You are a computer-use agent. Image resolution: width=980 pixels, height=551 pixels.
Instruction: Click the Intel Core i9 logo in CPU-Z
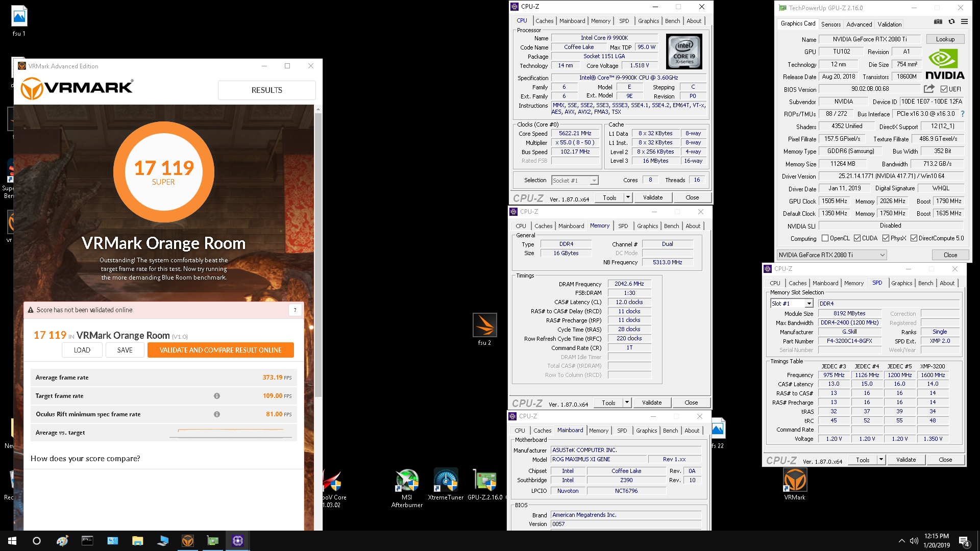(684, 52)
